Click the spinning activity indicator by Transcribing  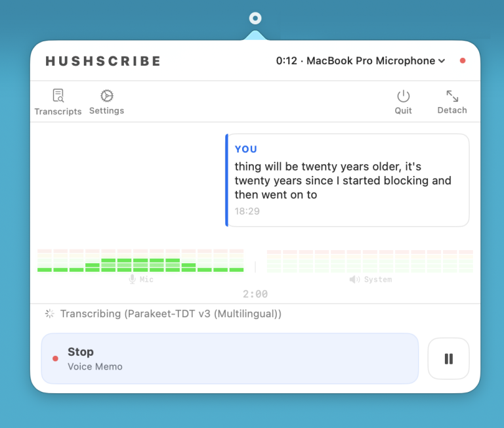[49, 314]
